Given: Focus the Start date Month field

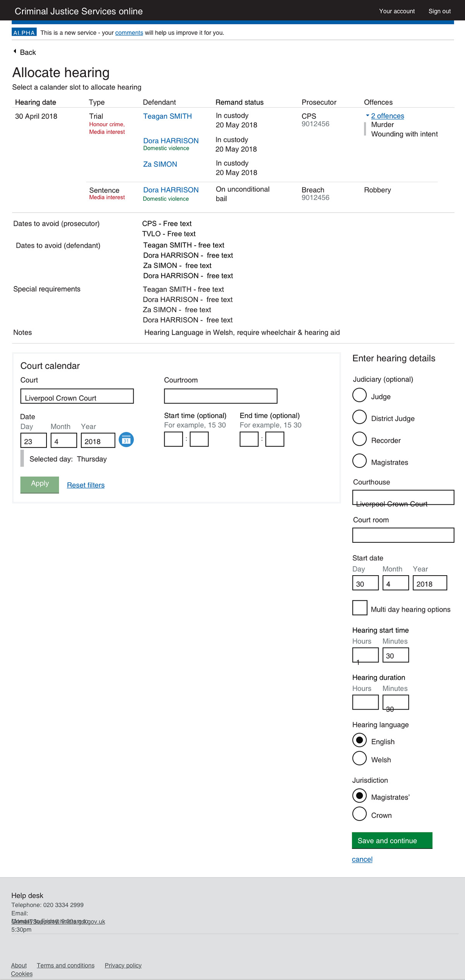Looking at the screenshot, I should coord(396,583).
